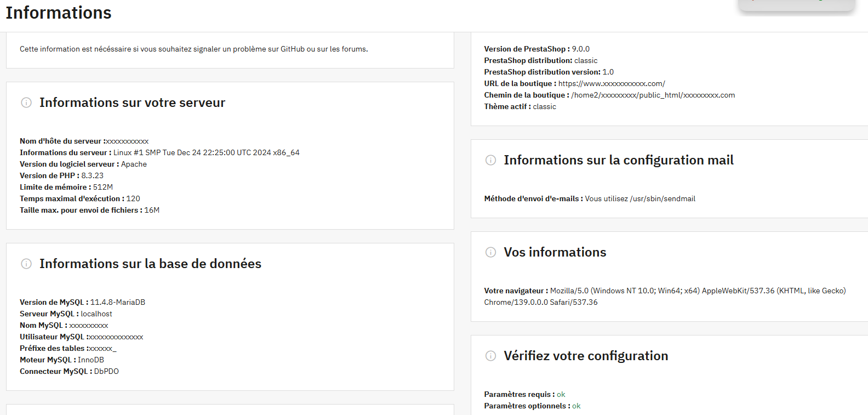Image resolution: width=868 pixels, height=415 pixels.
Task: Click Thème actif value classic
Action: (545, 106)
